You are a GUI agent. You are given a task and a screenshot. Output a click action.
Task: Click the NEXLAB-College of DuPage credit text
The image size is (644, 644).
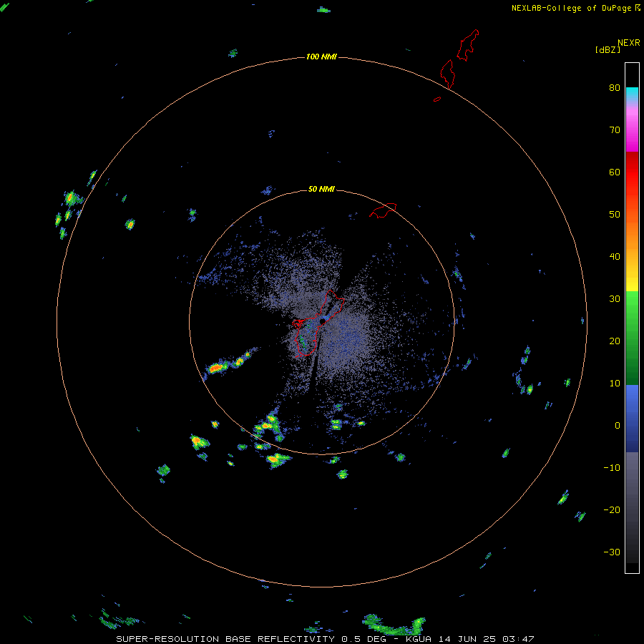coord(572,8)
